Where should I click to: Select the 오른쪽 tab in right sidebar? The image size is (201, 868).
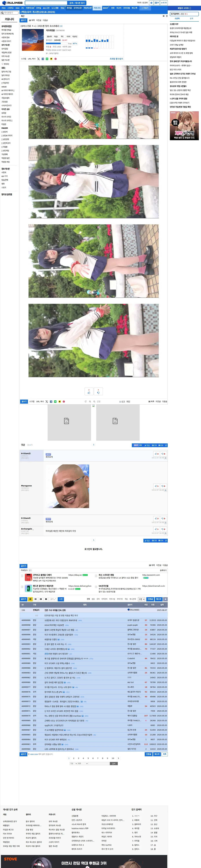tap(177, 19)
